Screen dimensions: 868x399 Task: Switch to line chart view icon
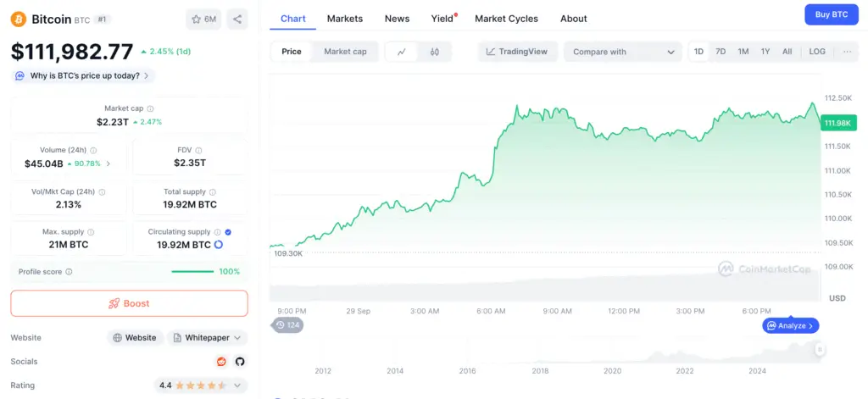tap(402, 52)
